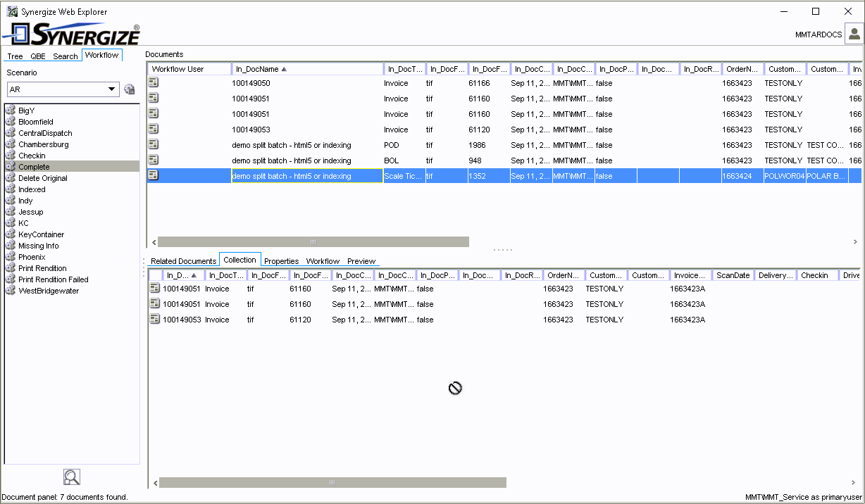Click document icon for 100149053 in Documents

click(x=154, y=129)
